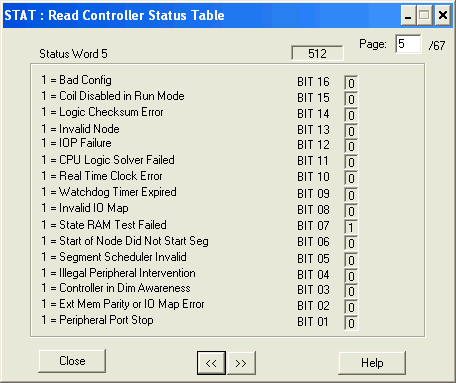
Task: Select the text 'CPU Logic Solver Failed'
Action: [117, 160]
